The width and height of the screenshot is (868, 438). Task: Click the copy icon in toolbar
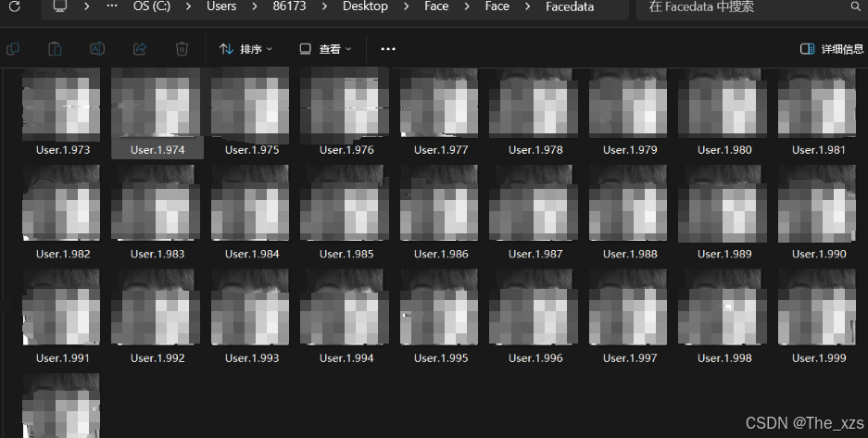(13, 49)
